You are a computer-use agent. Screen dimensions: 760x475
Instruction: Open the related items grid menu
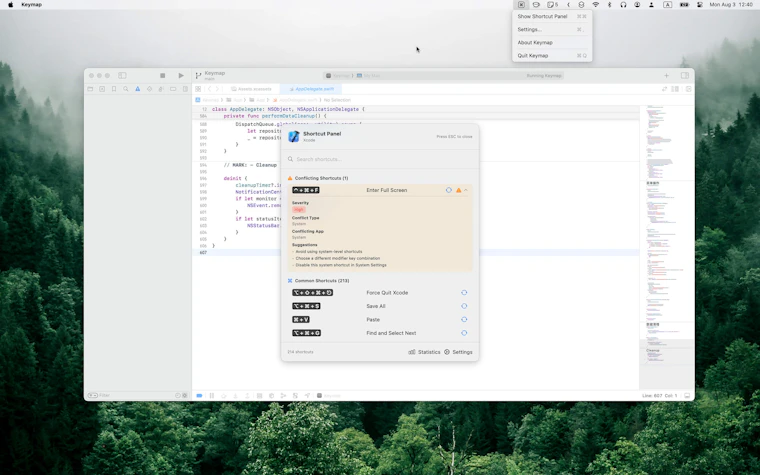(198, 89)
